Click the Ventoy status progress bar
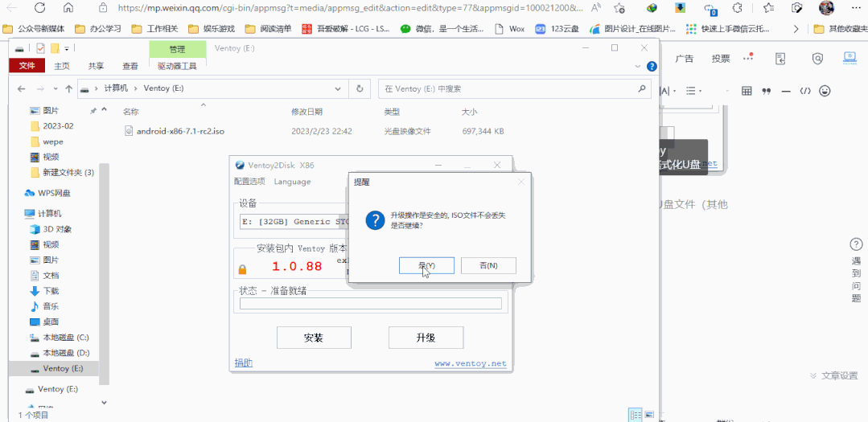This screenshot has width=868, height=422. [370, 303]
